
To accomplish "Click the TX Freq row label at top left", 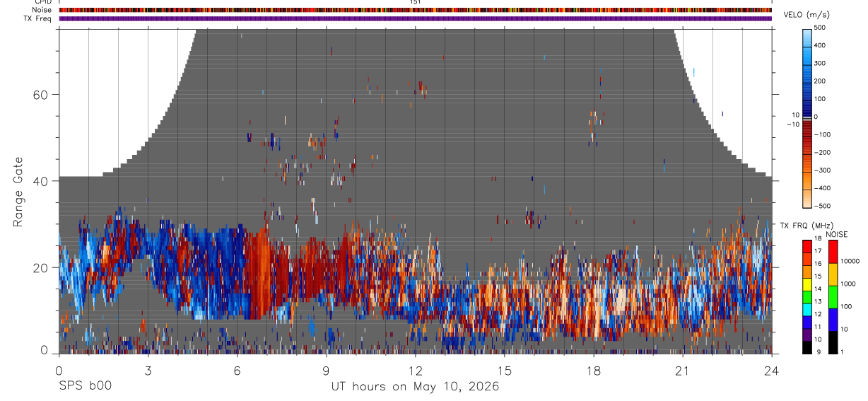I will coord(38,18).
